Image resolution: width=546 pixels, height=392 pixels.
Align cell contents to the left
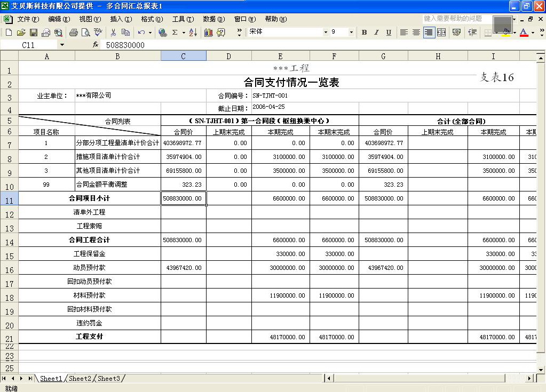(x=404, y=33)
